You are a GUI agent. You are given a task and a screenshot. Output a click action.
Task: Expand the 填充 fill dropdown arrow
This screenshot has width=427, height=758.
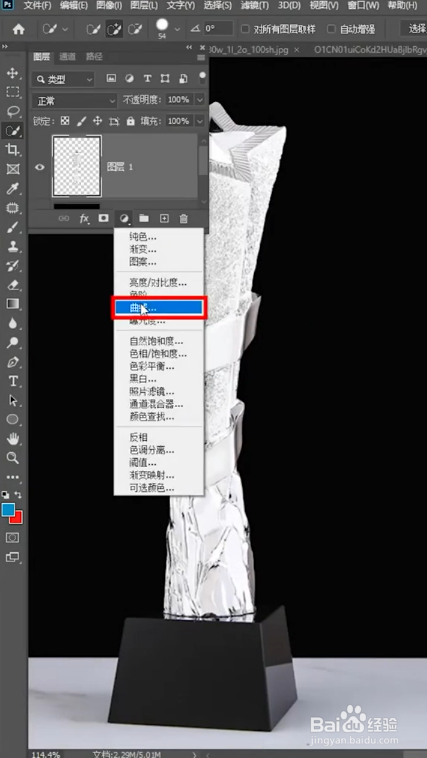[x=200, y=121]
